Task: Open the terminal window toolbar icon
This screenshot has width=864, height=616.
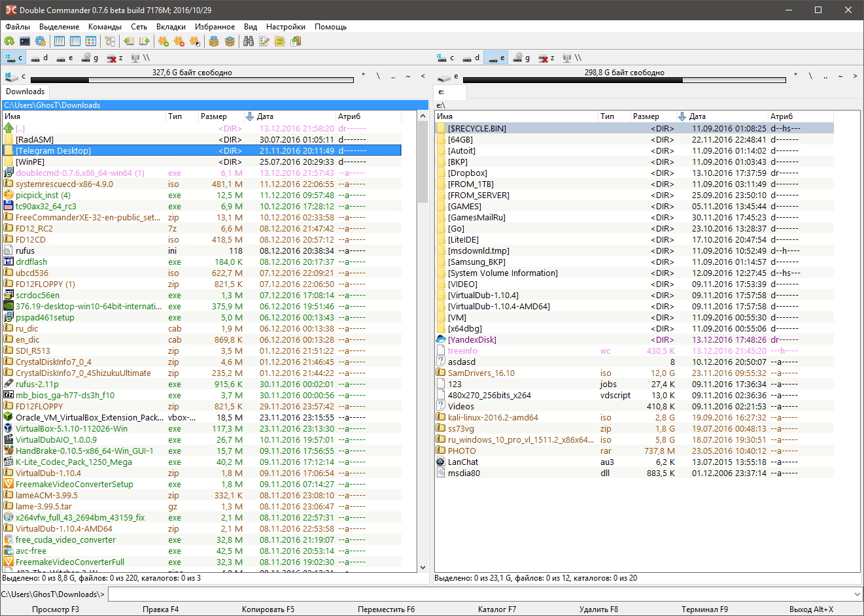Action: [x=25, y=41]
